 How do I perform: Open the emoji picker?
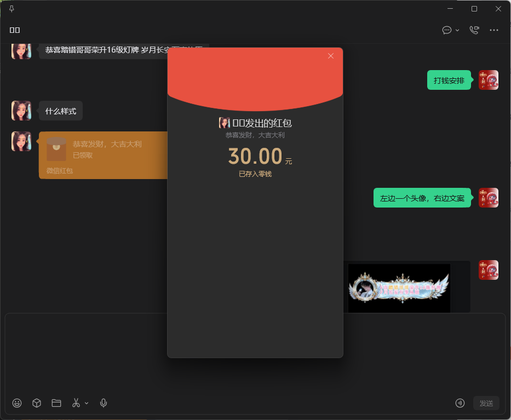[17, 403]
